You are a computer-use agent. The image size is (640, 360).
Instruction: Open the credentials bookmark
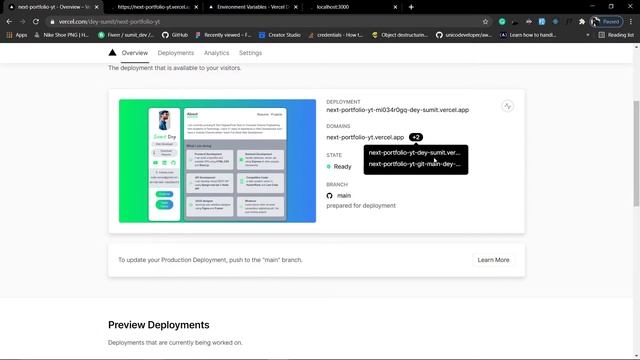point(336,35)
